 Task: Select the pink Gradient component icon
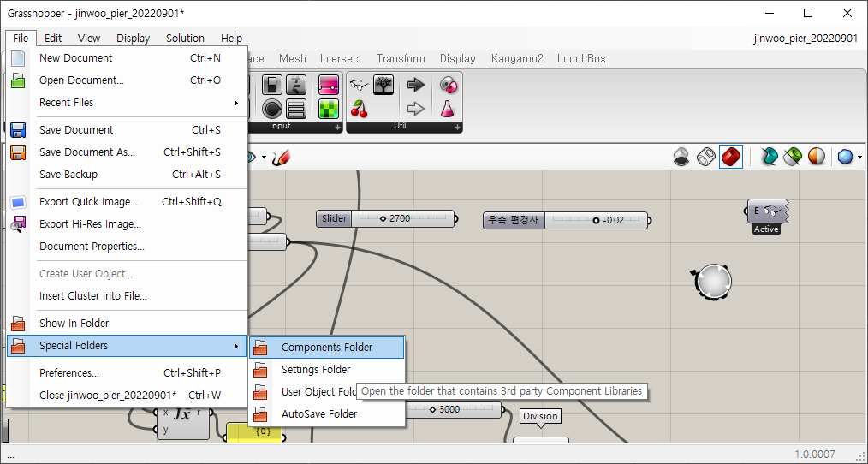pos(328,86)
